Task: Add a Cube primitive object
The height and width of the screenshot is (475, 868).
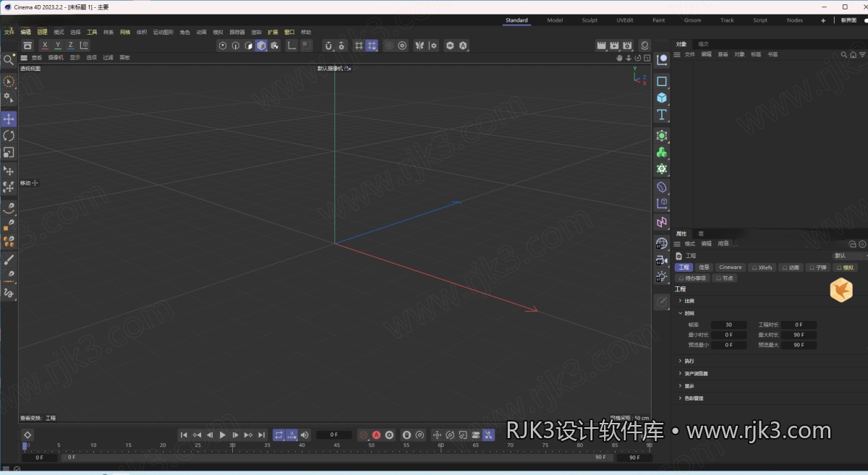Action: [x=661, y=98]
